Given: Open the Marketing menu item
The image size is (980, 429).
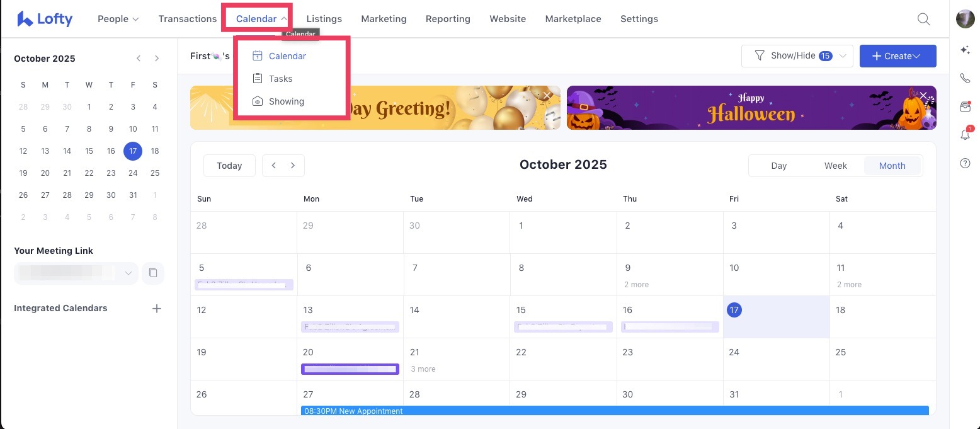Looking at the screenshot, I should 384,19.
